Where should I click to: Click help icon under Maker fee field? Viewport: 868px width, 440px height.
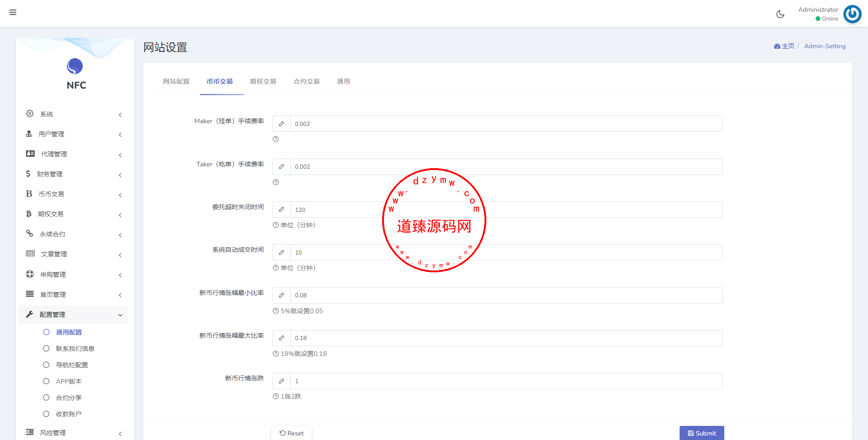coord(276,139)
